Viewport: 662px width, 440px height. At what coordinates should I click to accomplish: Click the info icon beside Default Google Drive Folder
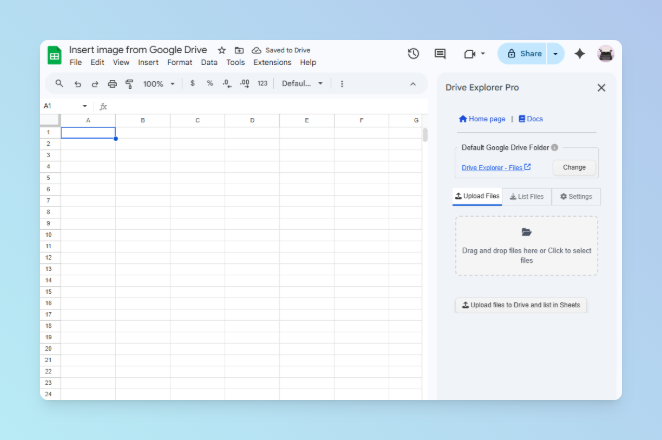point(554,147)
